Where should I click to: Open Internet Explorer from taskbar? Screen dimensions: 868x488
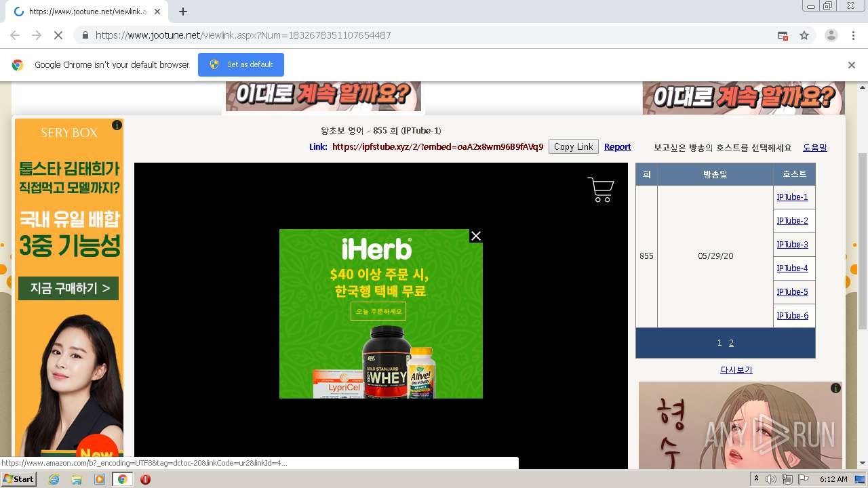point(54,479)
